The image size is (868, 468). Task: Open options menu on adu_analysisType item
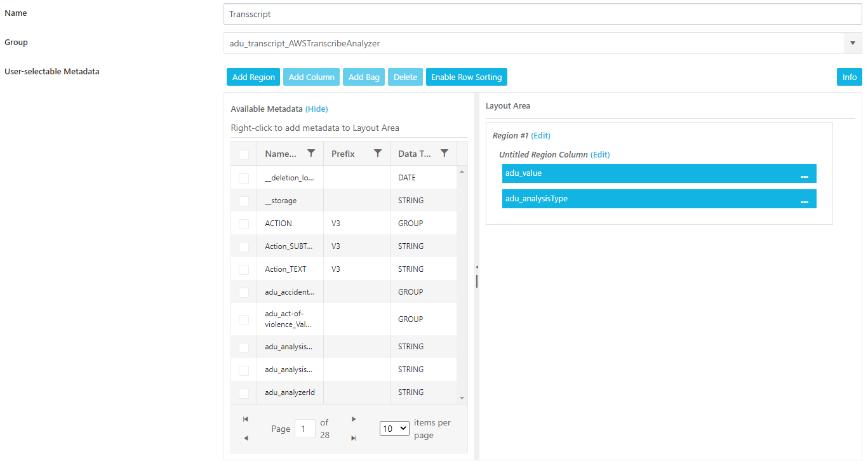tap(805, 199)
